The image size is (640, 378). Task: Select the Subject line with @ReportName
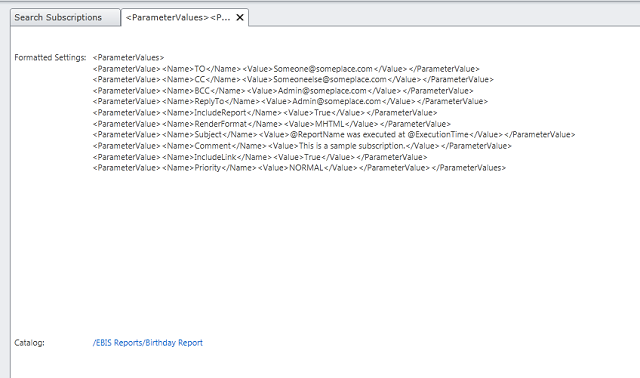pyautogui.click(x=334, y=135)
